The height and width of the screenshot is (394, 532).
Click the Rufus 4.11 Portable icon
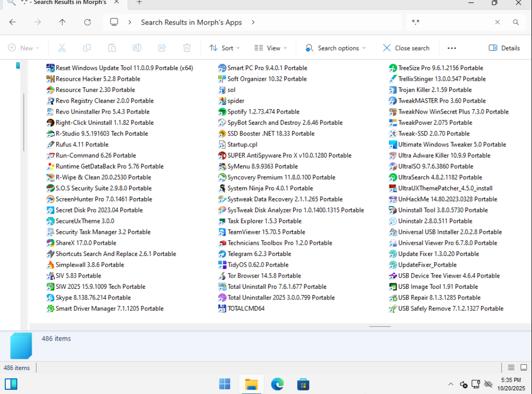coord(50,144)
